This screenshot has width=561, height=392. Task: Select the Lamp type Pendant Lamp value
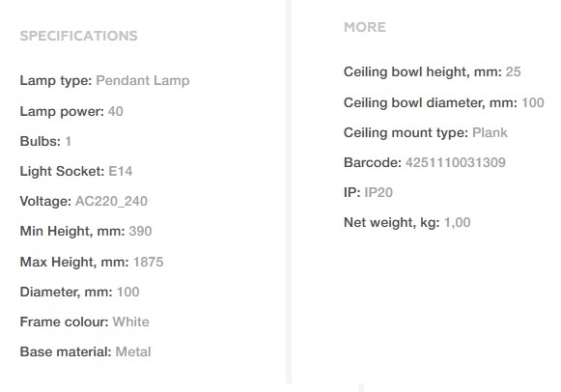click(x=143, y=80)
